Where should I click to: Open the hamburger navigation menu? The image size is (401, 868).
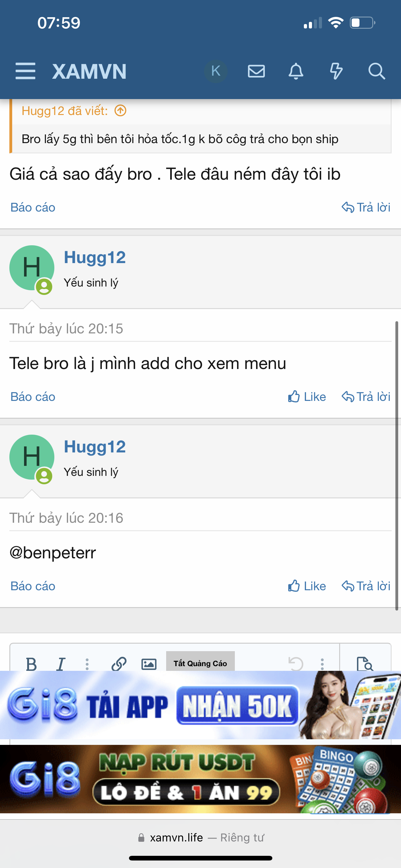[x=25, y=71]
